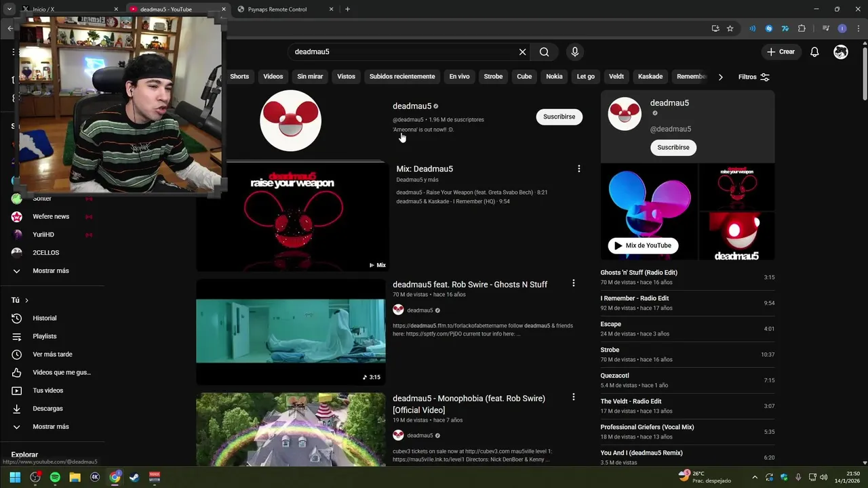Select the Strobe filter chip
Screen dimensions: 868x488
[x=493, y=77]
